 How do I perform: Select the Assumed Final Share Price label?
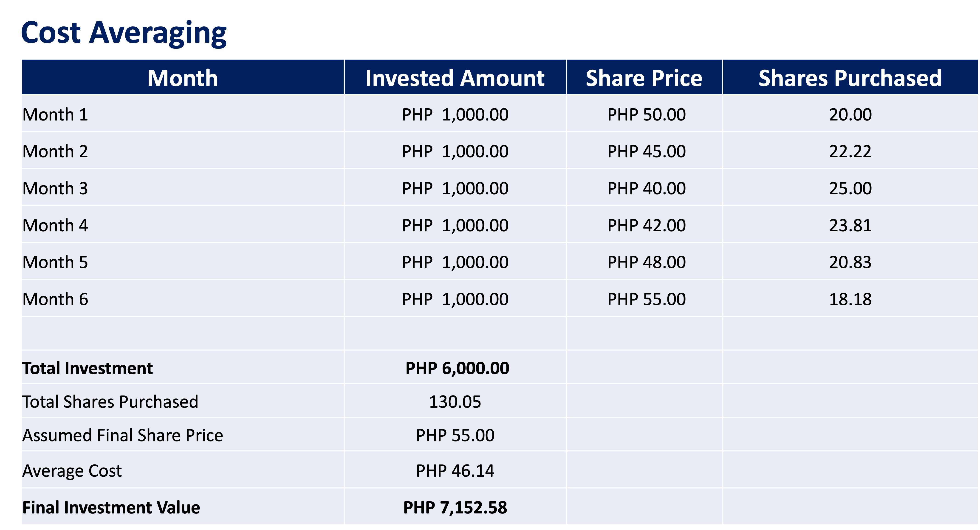tap(122, 435)
